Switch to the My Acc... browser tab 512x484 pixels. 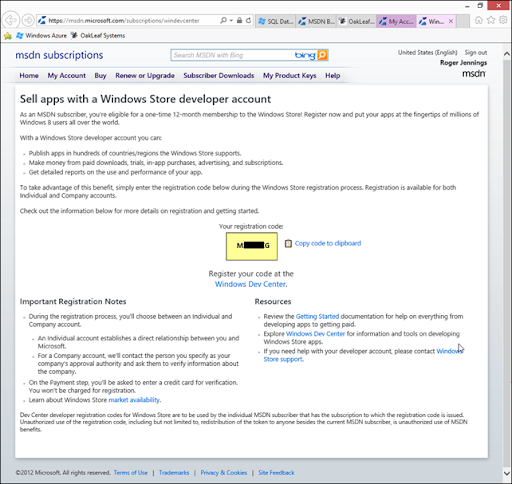pos(396,21)
